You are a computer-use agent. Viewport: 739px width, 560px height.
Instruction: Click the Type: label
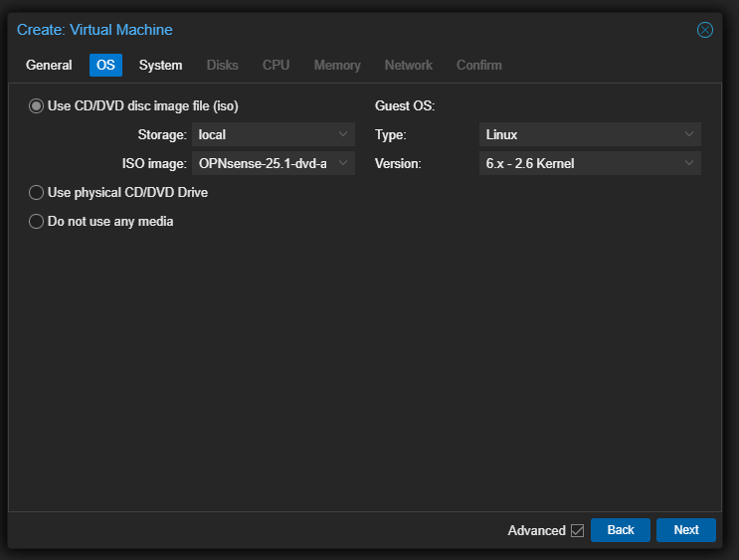pyautogui.click(x=390, y=135)
